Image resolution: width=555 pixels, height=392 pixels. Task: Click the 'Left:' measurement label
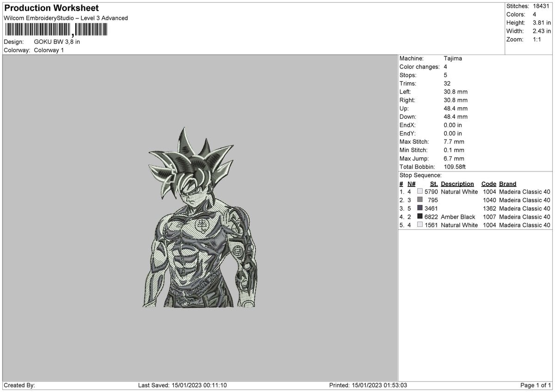click(406, 92)
